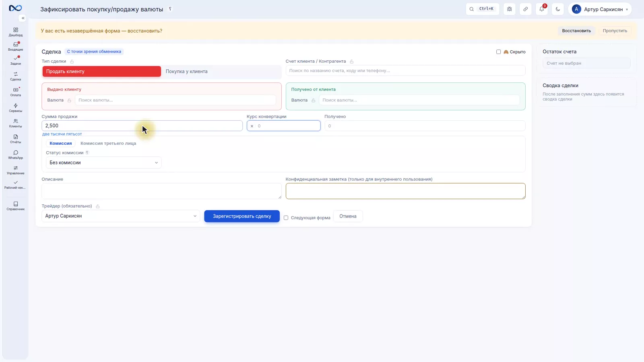Open Справочник reference book icon
Viewport: 644px width, 362px height.
pyautogui.click(x=16, y=206)
